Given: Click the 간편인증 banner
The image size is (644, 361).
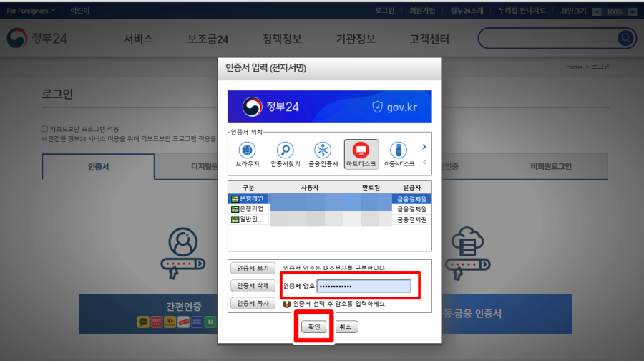Looking at the screenshot, I should (x=148, y=314).
